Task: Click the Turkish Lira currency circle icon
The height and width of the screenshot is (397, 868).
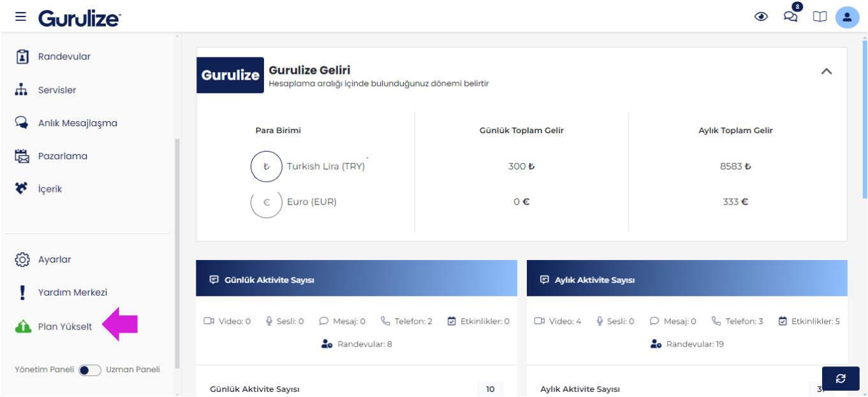Action: coord(267,166)
